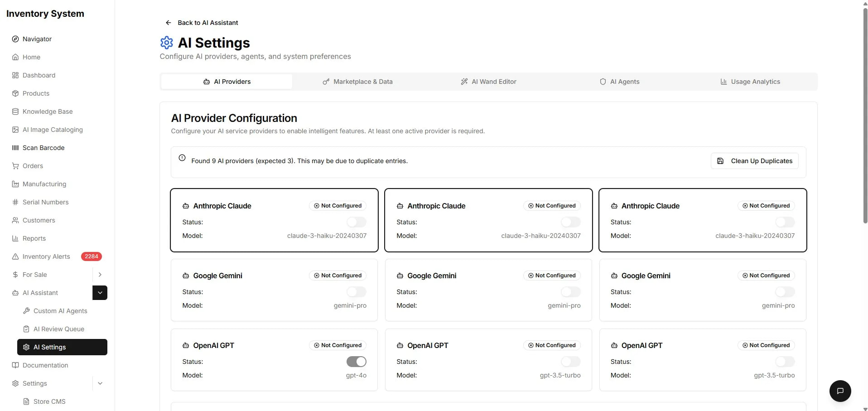Viewport: 868px width, 411px height.
Task: Click the second OpenAI card gpt-3.5-turbo text
Action: (560, 375)
